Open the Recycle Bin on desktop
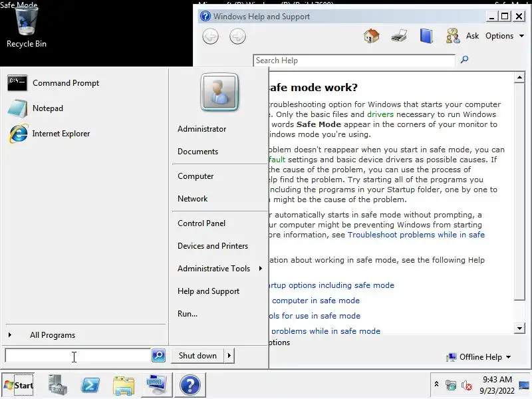 click(26, 27)
